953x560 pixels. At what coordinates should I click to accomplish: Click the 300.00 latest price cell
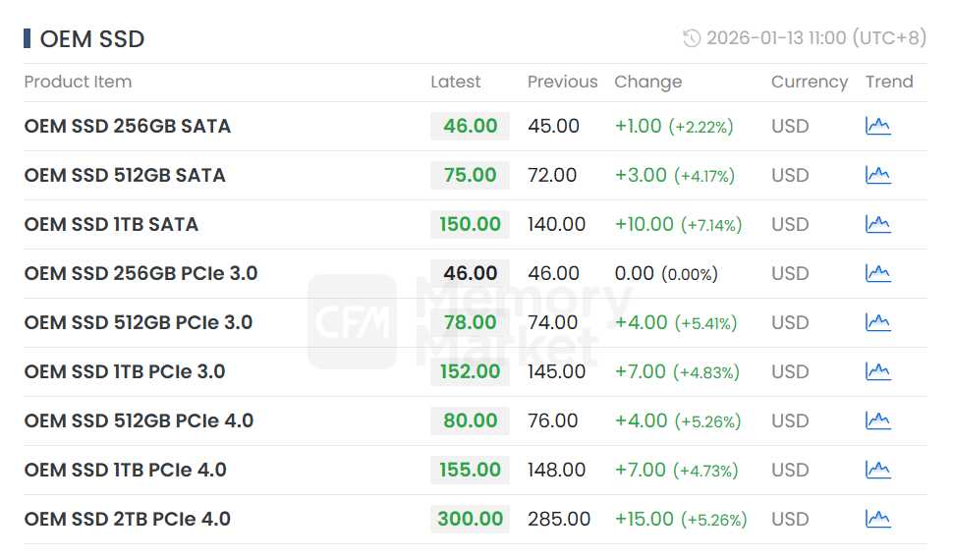(470, 519)
